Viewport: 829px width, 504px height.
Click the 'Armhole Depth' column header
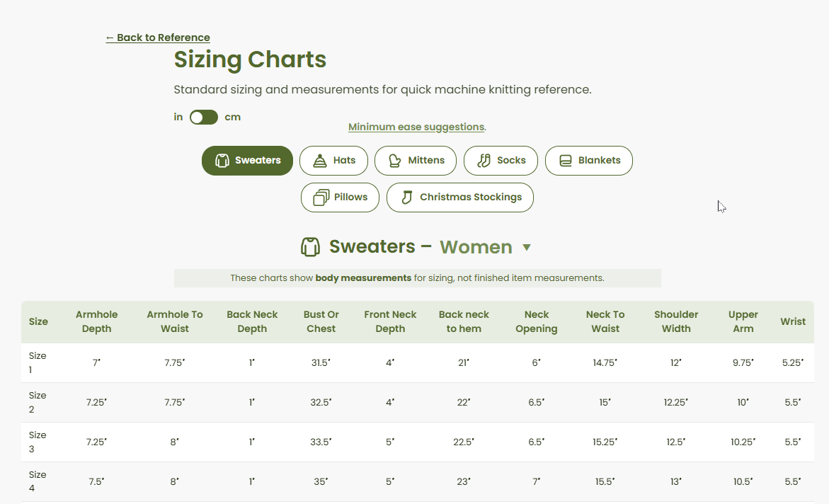tap(97, 321)
